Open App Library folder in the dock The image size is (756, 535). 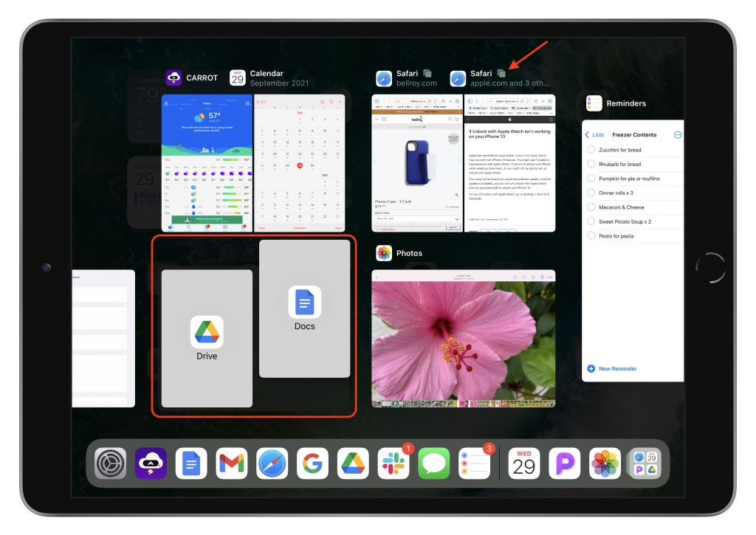[645, 463]
